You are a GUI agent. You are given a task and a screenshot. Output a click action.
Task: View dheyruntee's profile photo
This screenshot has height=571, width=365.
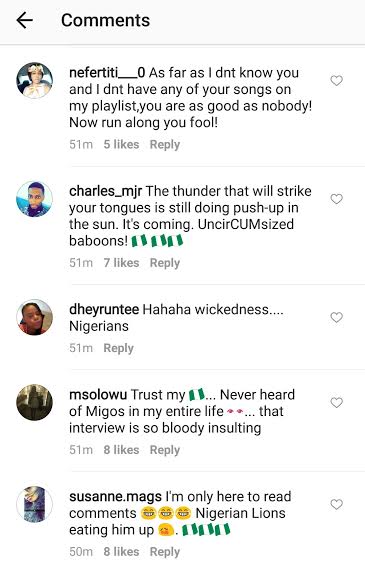point(35,317)
